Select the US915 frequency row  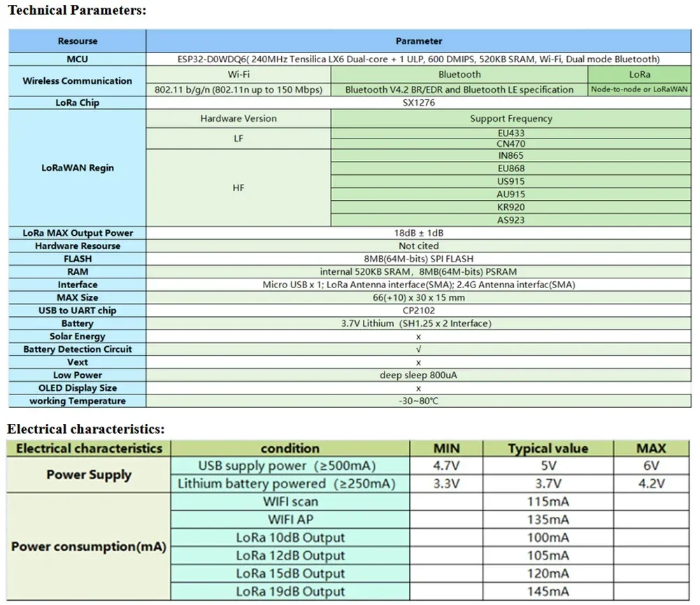510,181
